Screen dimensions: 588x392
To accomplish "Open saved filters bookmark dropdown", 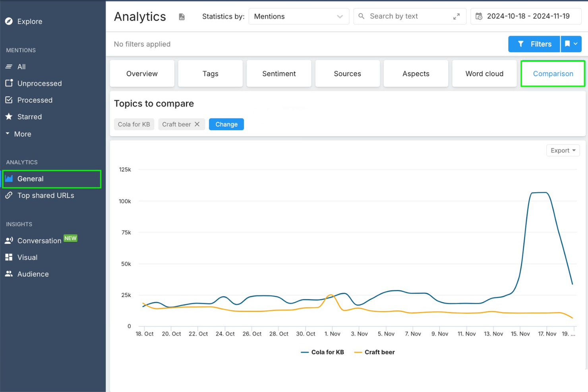I will (x=571, y=44).
